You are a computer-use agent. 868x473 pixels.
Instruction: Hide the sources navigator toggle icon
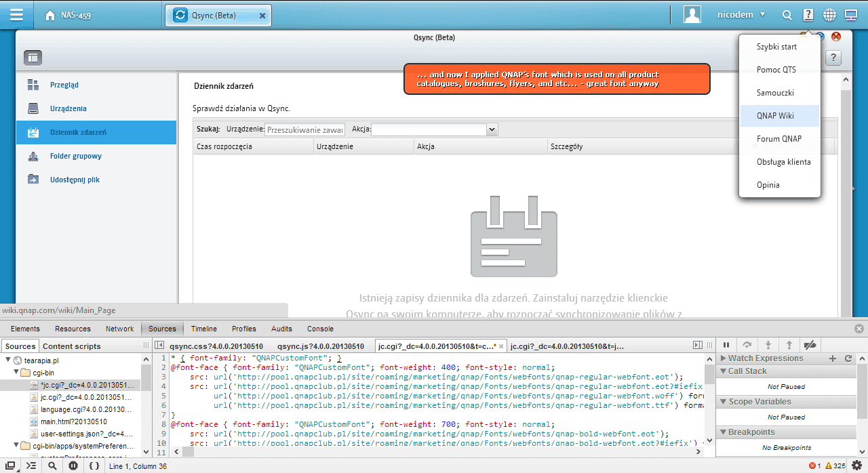click(159, 346)
